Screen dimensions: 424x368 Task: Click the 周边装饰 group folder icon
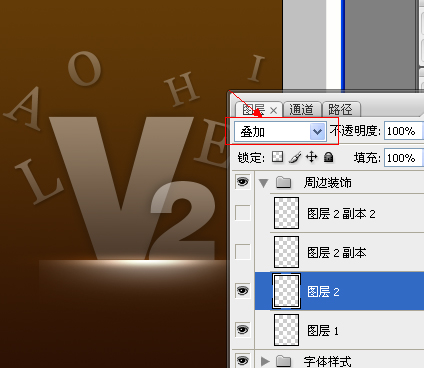point(283,182)
